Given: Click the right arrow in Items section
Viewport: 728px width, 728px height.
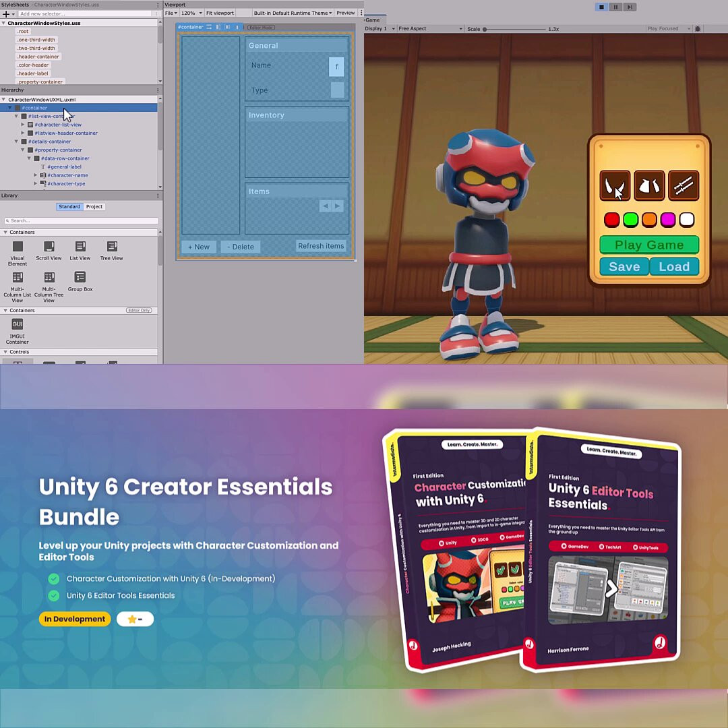Looking at the screenshot, I should click(338, 206).
